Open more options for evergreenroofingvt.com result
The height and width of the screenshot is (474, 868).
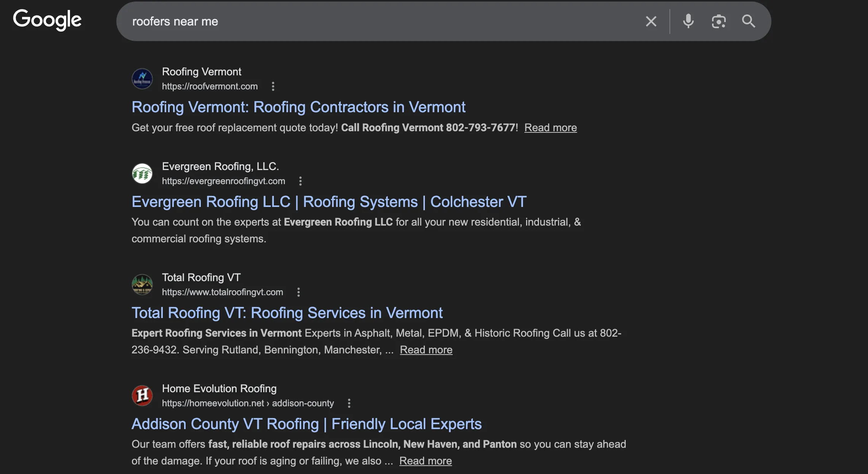tap(300, 181)
